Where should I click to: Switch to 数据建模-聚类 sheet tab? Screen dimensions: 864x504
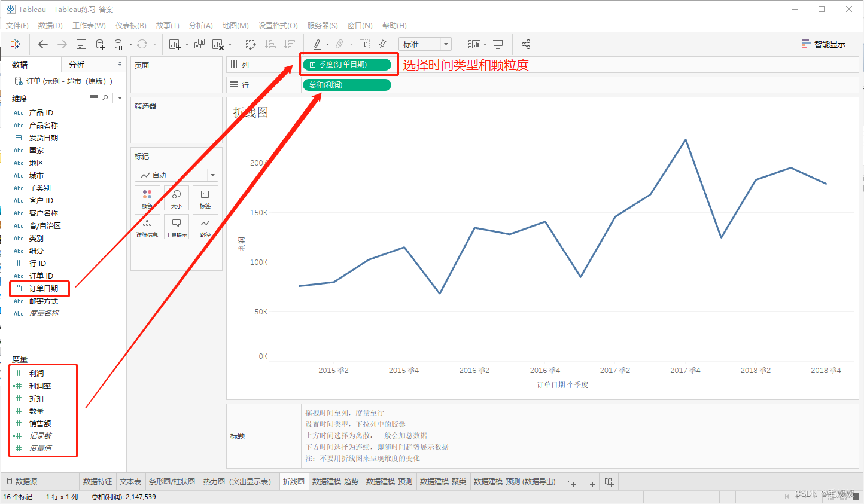(443, 482)
